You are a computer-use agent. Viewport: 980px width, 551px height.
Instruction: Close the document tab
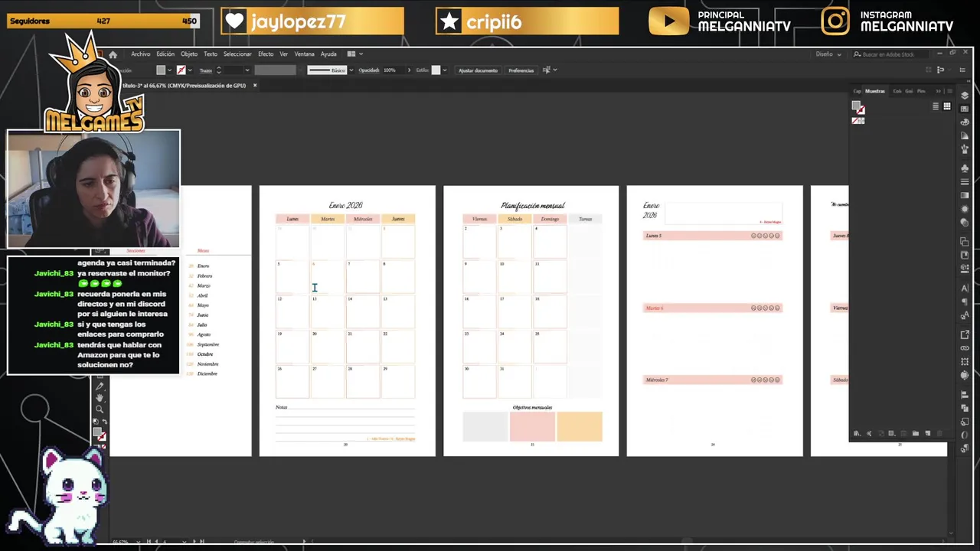255,85
